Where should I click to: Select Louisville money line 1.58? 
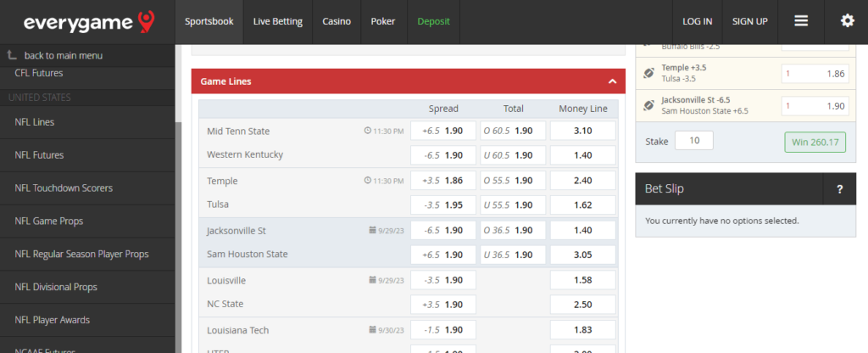coord(583,280)
